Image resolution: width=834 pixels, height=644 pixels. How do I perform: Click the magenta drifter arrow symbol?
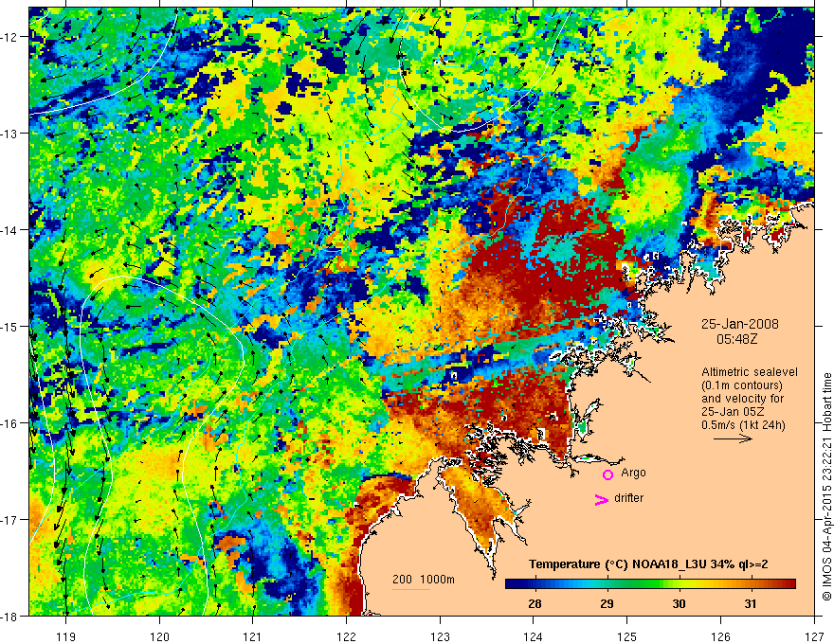pos(602,499)
